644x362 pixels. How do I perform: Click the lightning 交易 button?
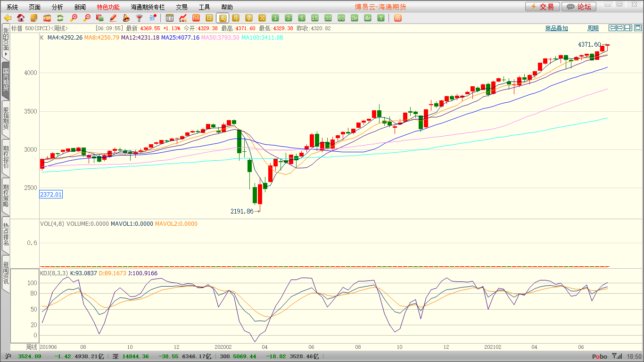(543, 7)
